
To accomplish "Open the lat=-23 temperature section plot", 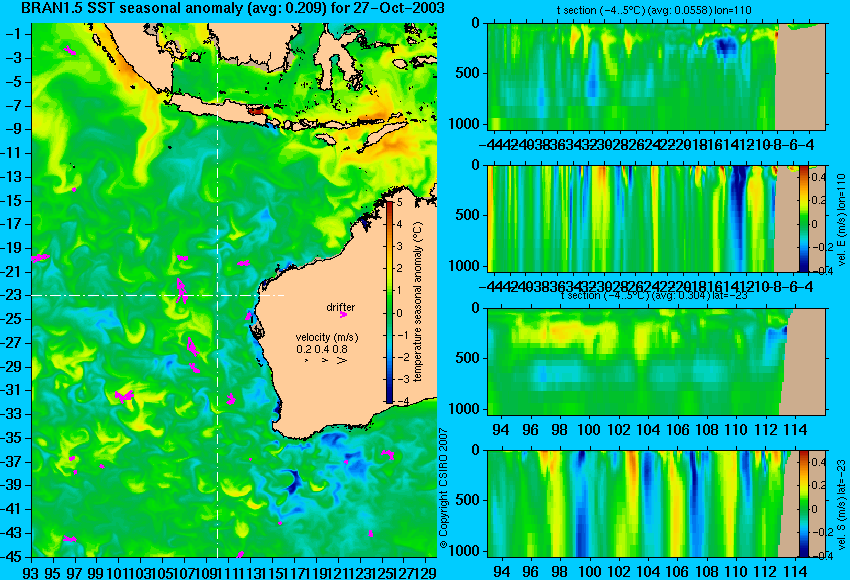I will click(x=656, y=362).
